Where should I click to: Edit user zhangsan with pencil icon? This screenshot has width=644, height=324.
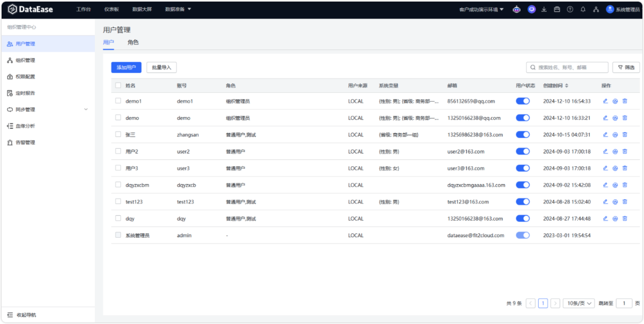click(x=605, y=135)
